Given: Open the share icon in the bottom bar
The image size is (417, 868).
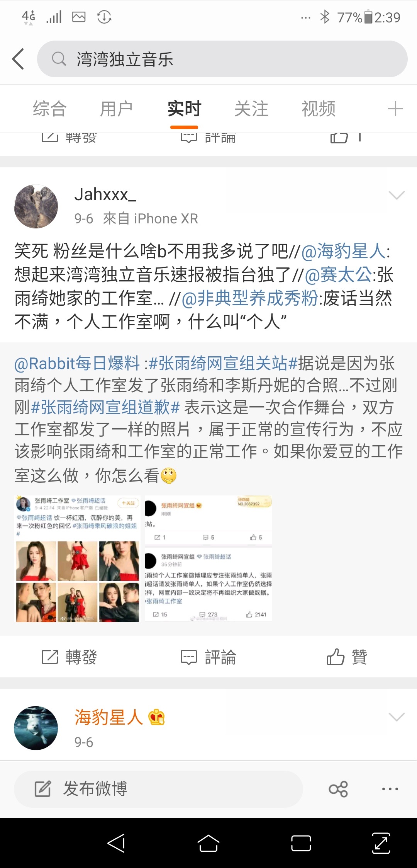Looking at the screenshot, I should pyautogui.click(x=338, y=789).
